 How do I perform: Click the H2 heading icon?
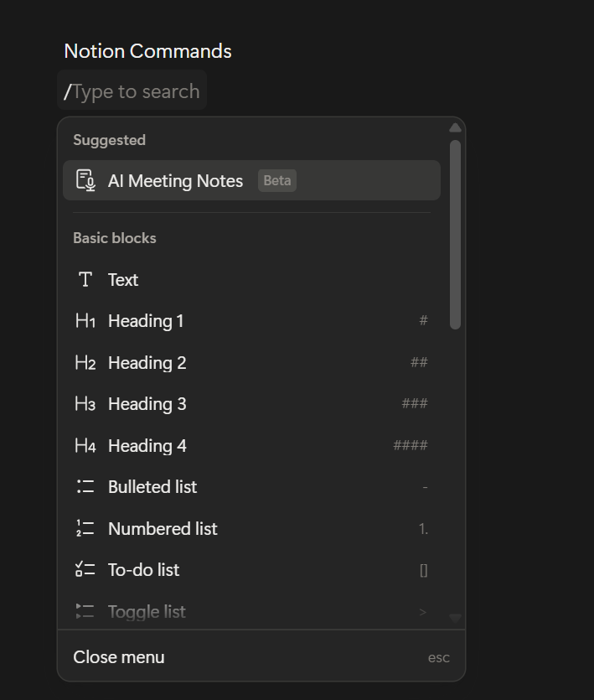85,363
